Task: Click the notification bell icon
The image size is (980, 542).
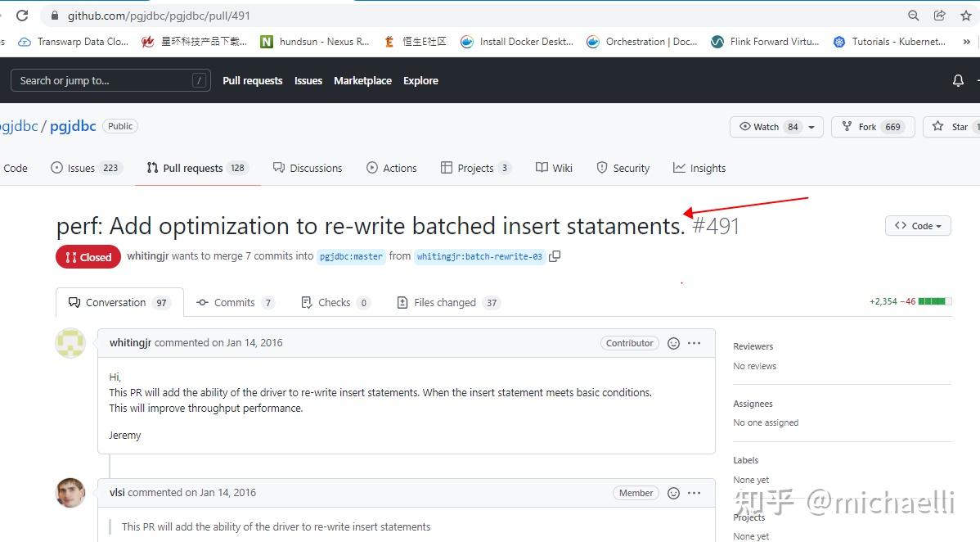Action: [x=957, y=80]
